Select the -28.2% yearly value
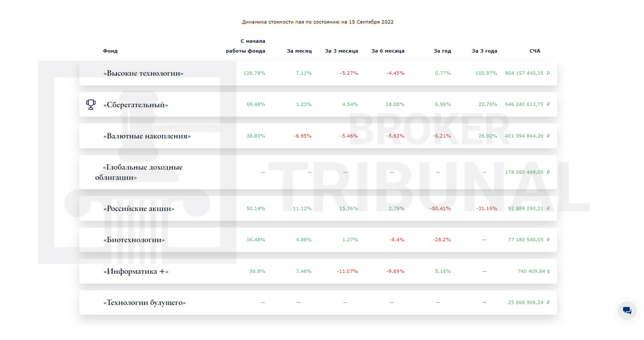This screenshot has height=340, width=644. coord(442,240)
